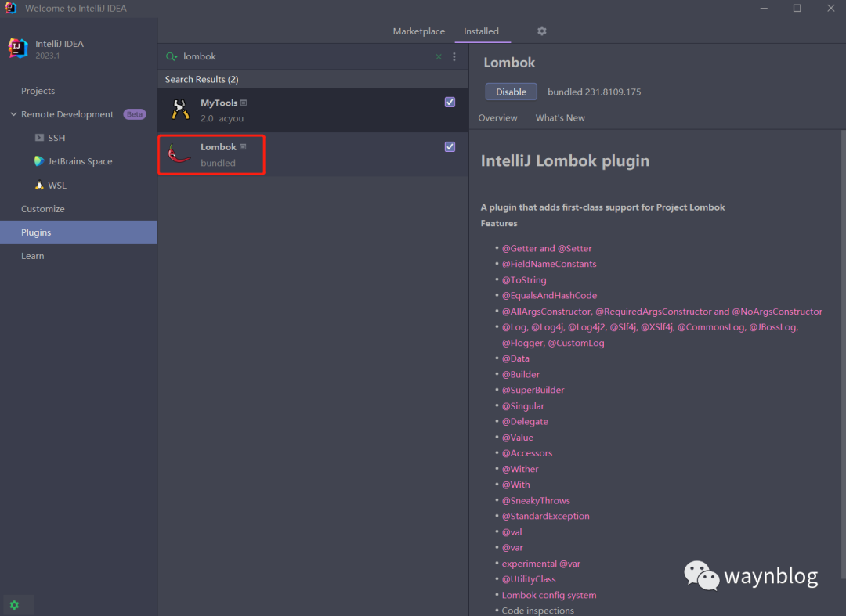
Task: Open the @Builder link
Action: point(521,375)
